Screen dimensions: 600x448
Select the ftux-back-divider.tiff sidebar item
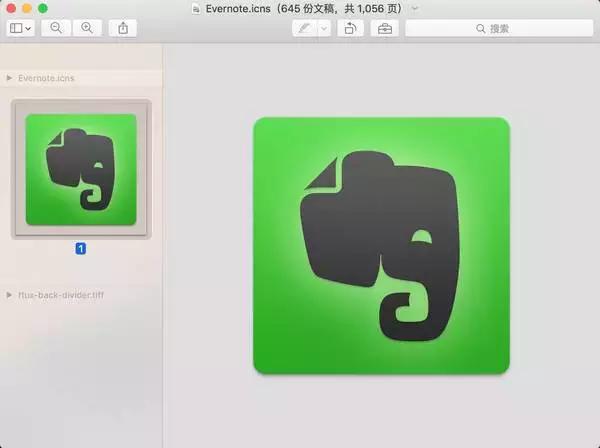pyautogui.click(x=61, y=295)
